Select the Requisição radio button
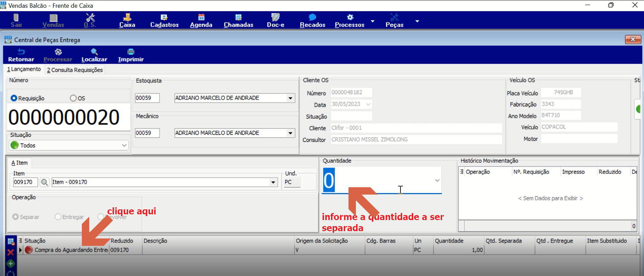This screenshot has width=644, height=276. coord(14,98)
